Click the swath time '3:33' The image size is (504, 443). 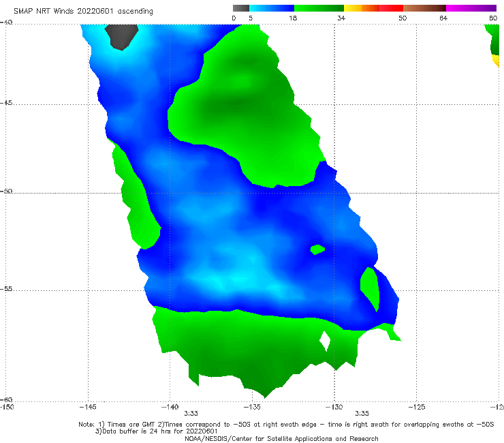[x=191, y=414]
